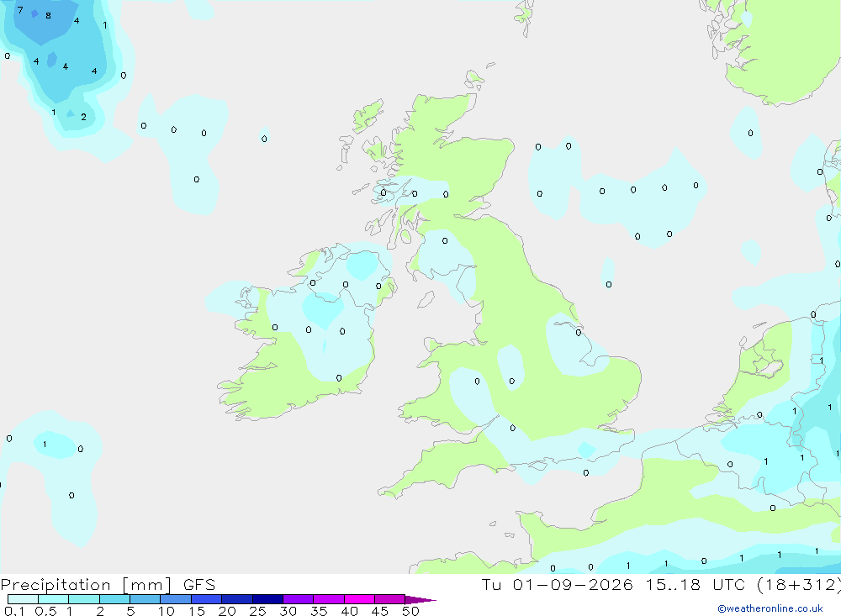This screenshot has width=841, height=616.
Task: Click the '(18+312)' forecast offset text
Action: point(798,585)
